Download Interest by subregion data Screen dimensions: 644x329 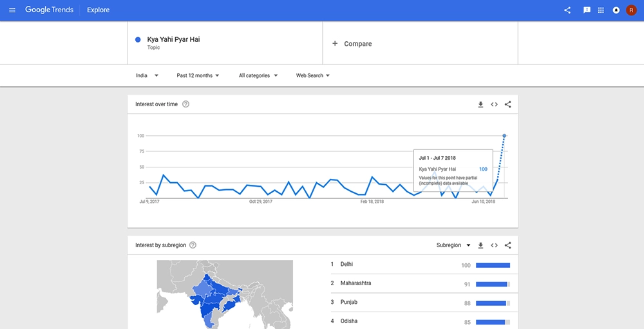480,245
